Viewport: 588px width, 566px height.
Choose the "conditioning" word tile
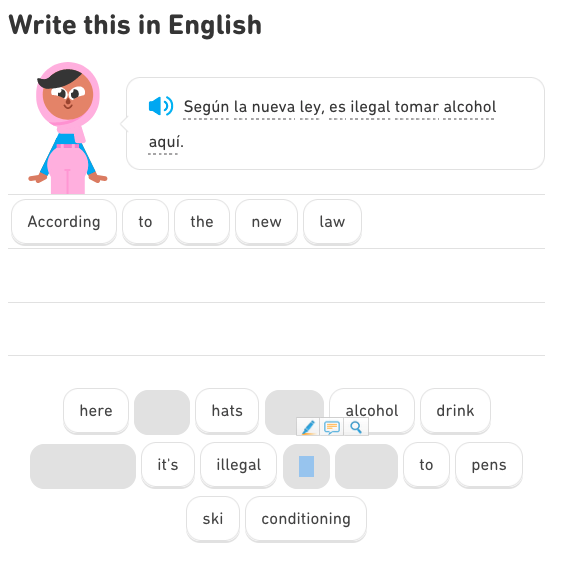point(306,519)
